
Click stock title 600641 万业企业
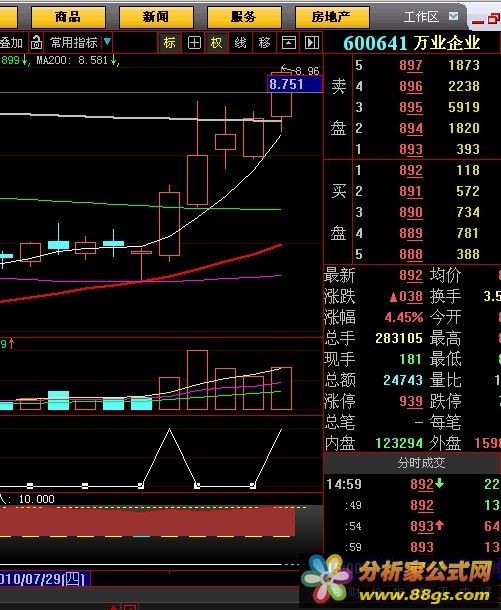(x=412, y=43)
